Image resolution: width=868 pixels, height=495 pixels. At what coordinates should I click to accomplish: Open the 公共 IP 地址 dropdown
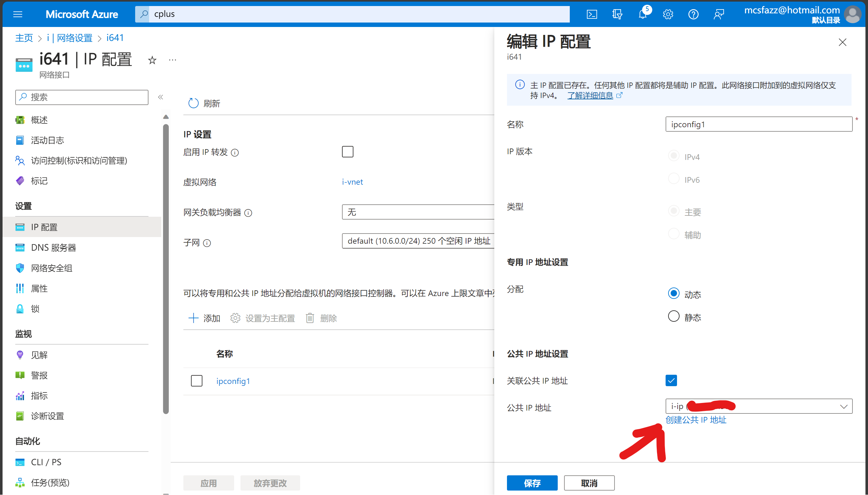click(759, 406)
